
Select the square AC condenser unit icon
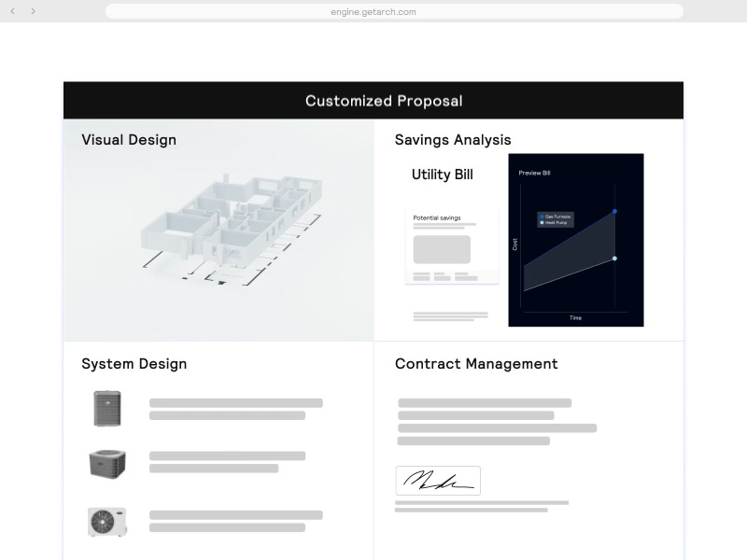click(x=107, y=464)
